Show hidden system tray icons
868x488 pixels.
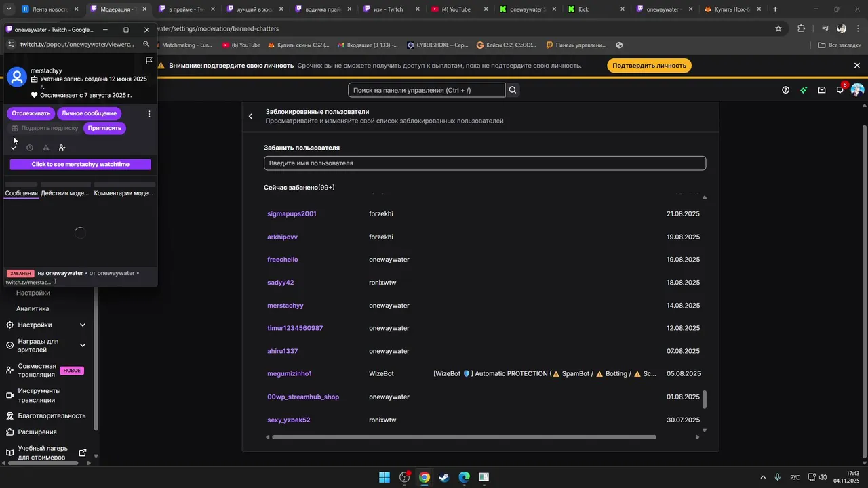[x=763, y=477]
